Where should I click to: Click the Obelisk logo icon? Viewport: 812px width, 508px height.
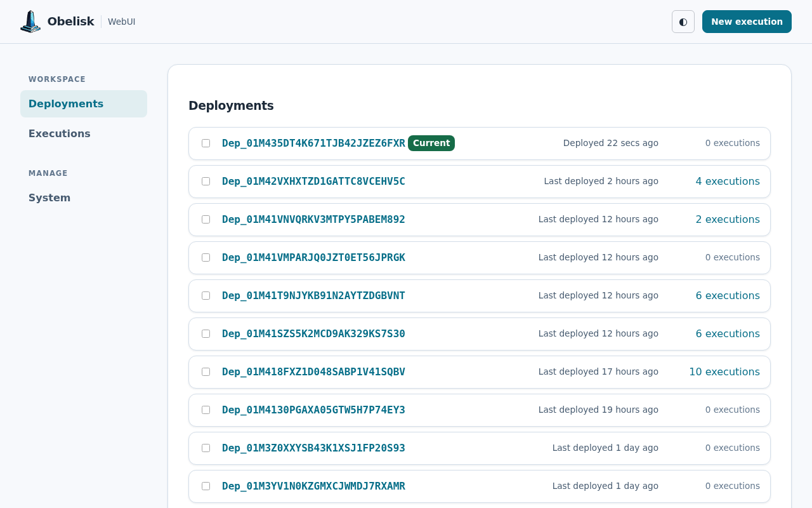[x=30, y=22]
